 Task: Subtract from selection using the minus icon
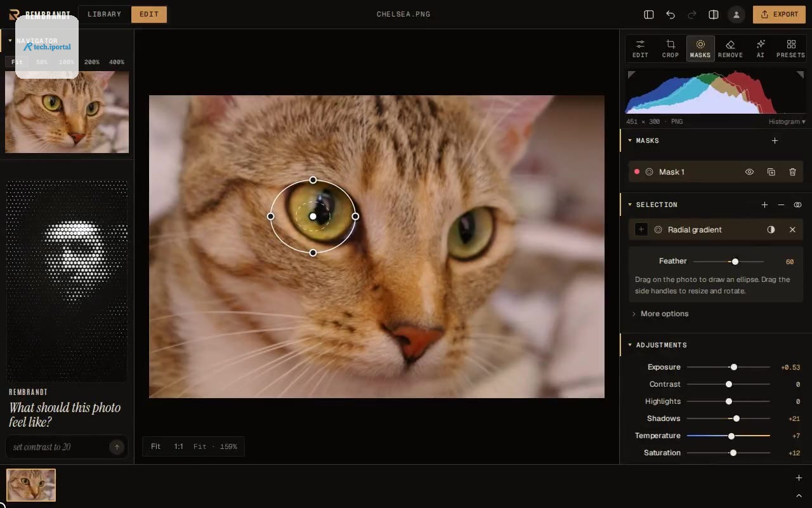[x=781, y=204]
